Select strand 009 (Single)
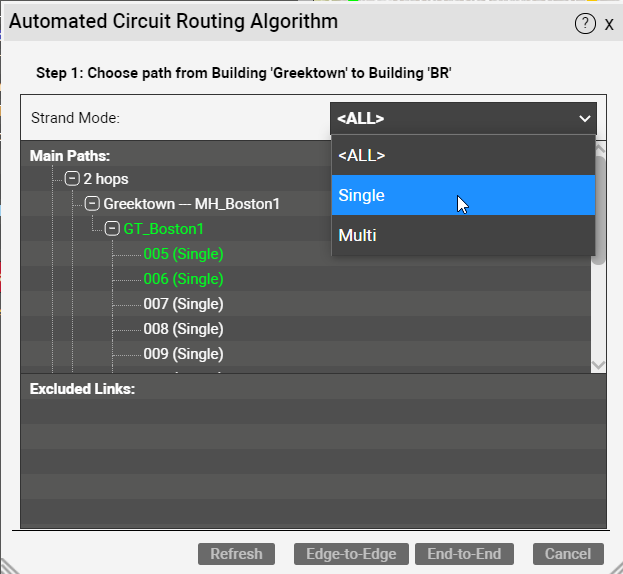The width and height of the screenshot is (623, 574). (x=183, y=354)
